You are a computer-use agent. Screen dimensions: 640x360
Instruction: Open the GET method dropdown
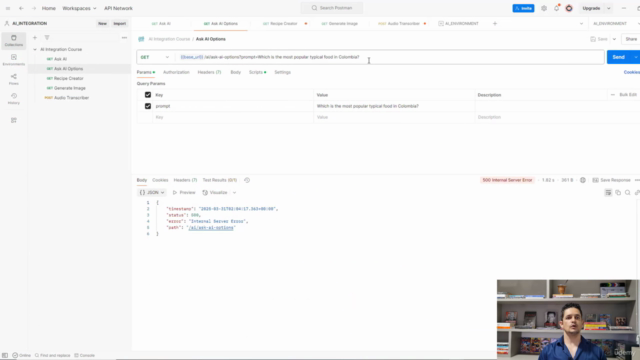click(155, 57)
